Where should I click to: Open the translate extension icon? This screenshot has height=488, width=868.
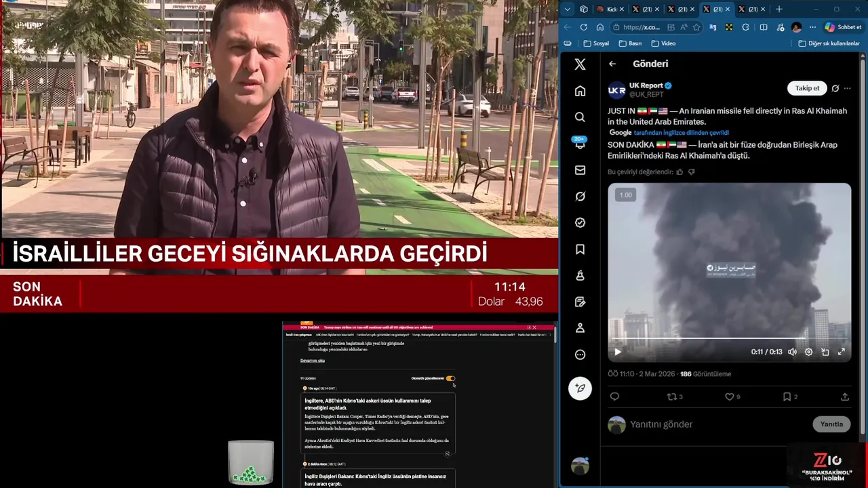click(x=713, y=27)
